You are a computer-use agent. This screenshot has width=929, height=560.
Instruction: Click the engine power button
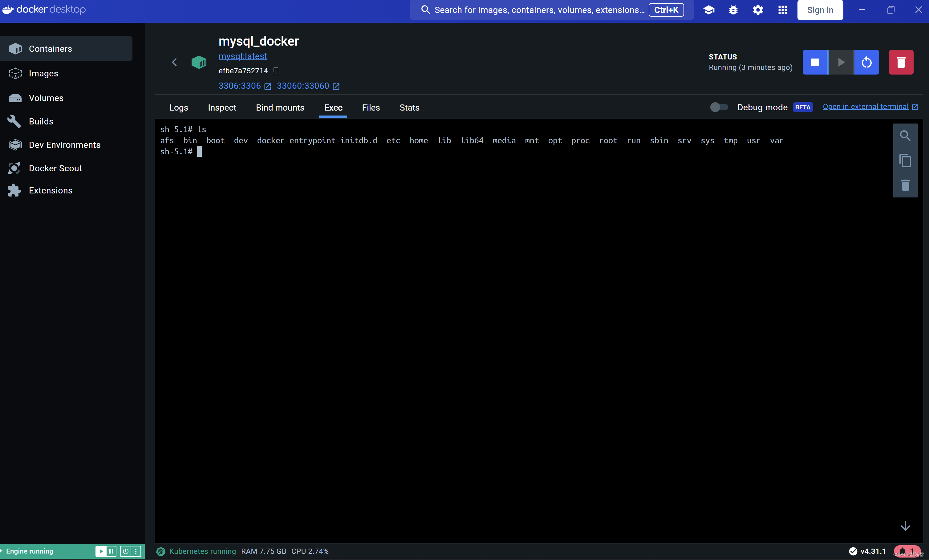(x=126, y=551)
